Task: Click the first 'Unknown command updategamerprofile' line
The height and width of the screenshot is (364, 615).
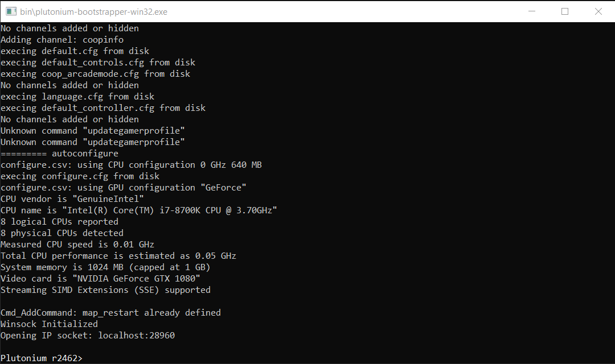Action: [x=93, y=131]
